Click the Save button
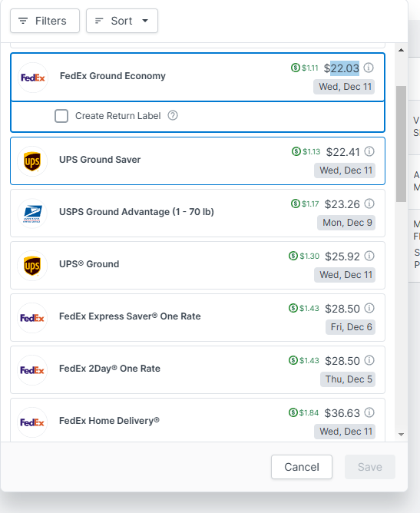 (x=370, y=467)
